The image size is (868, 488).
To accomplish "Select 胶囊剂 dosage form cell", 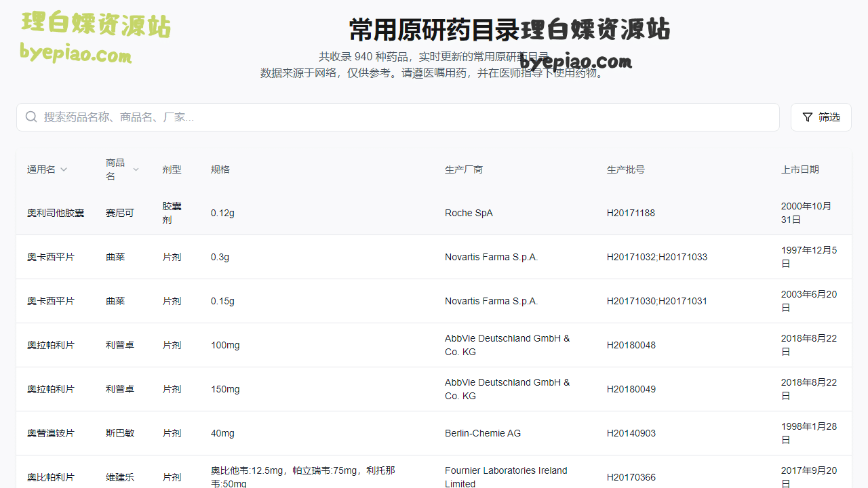I will pyautogui.click(x=172, y=213).
